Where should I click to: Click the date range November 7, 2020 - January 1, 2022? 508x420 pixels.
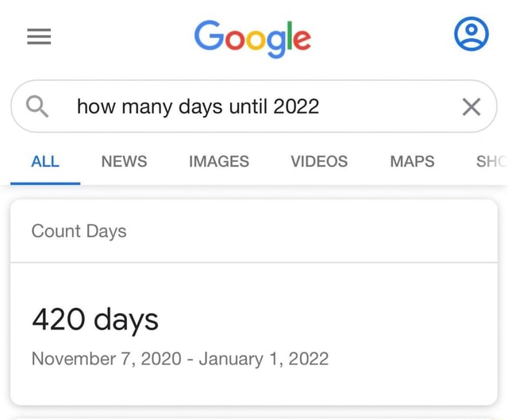(x=180, y=359)
